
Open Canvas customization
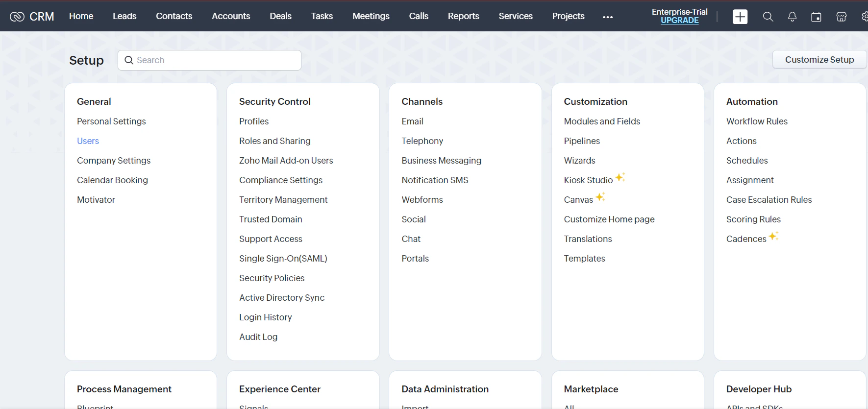[578, 200]
